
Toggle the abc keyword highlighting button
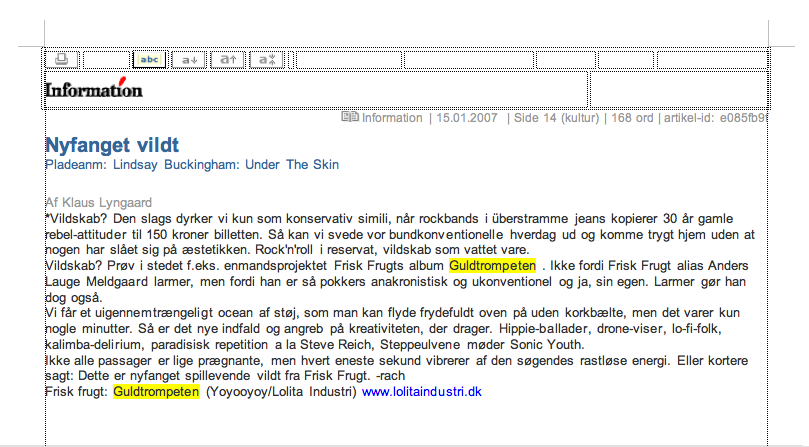pyautogui.click(x=150, y=59)
